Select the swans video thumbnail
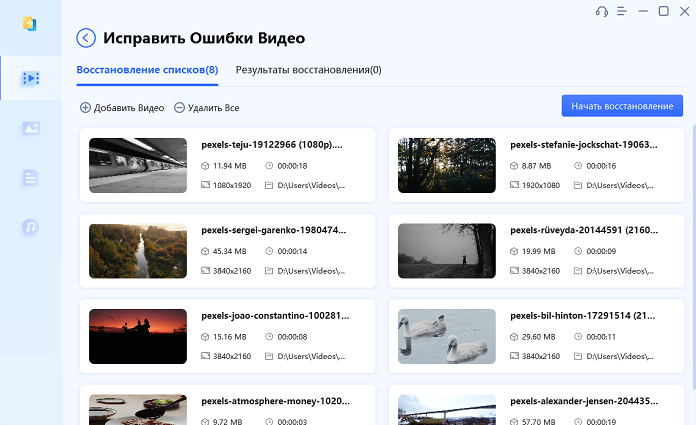This screenshot has width=696, height=425. pyautogui.click(x=447, y=337)
